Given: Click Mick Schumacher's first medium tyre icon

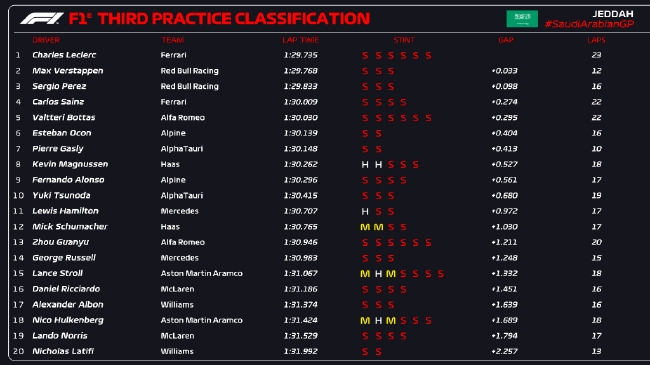Looking at the screenshot, I should click(x=365, y=227).
